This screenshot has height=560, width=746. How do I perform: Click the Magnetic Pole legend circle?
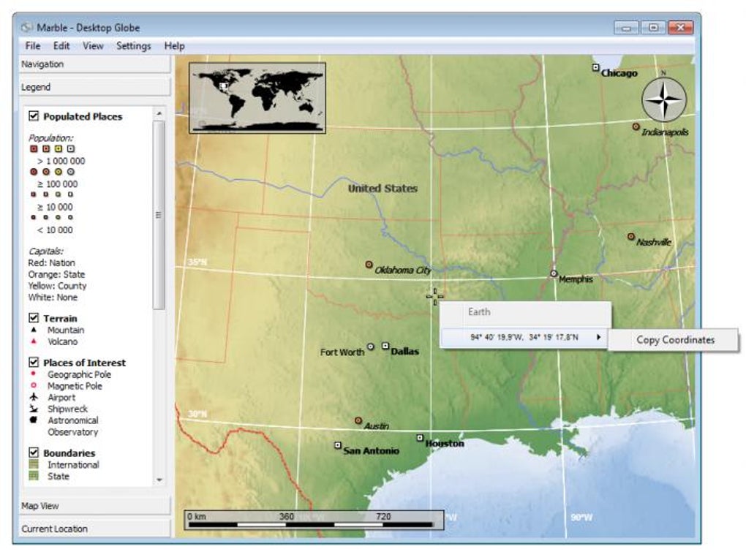pos(34,385)
